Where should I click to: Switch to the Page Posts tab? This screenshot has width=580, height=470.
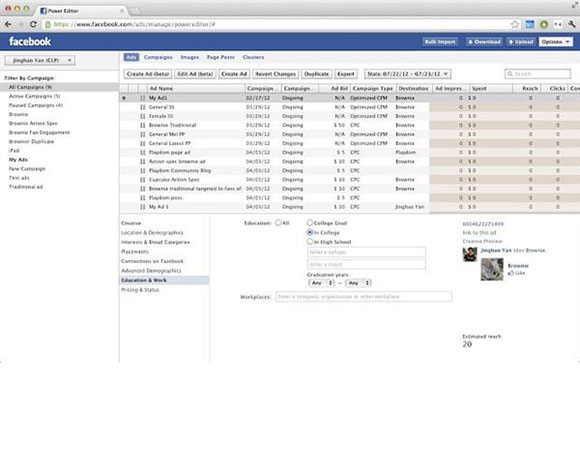[x=220, y=57]
